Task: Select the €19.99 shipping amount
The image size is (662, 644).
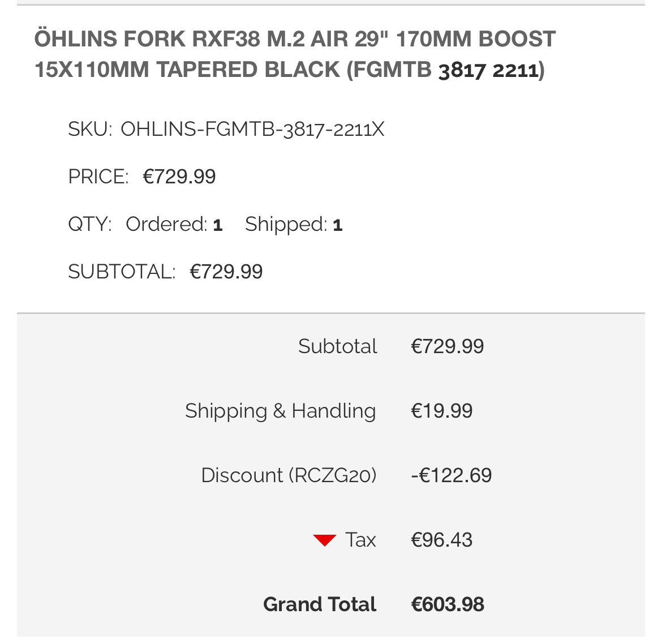Action: click(x=441, y=411)
